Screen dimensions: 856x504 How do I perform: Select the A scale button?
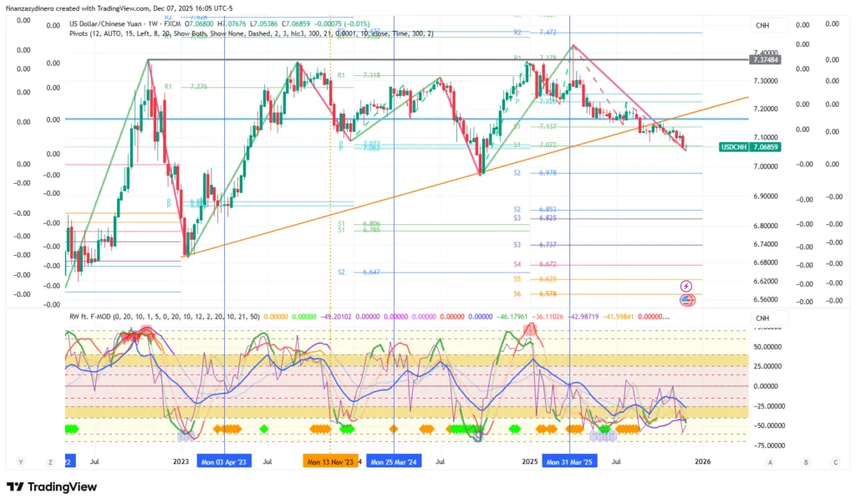pyautogui.click(x=770, y=461)
